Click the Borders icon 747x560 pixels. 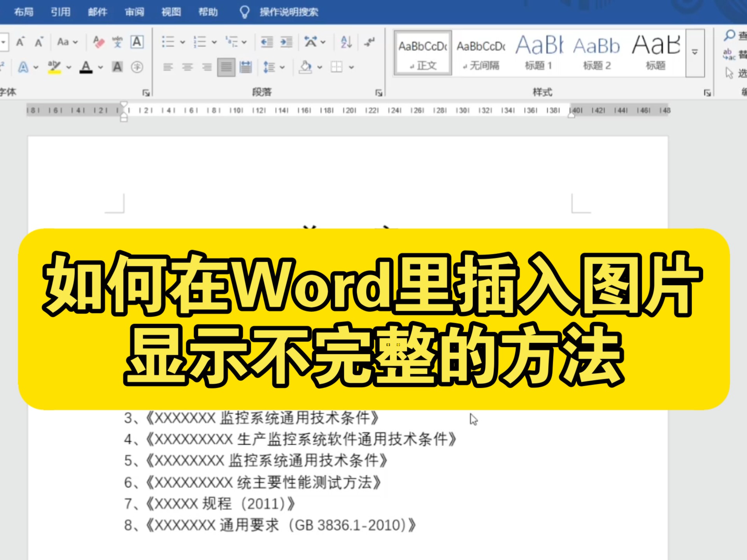(337, 67)
